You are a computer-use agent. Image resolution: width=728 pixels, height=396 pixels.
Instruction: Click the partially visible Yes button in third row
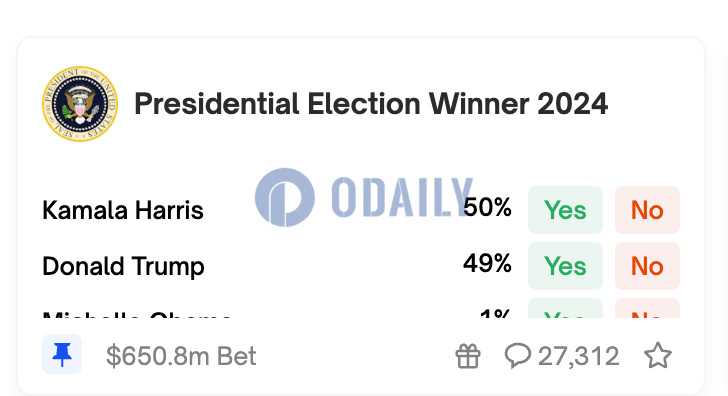point(565,308)
